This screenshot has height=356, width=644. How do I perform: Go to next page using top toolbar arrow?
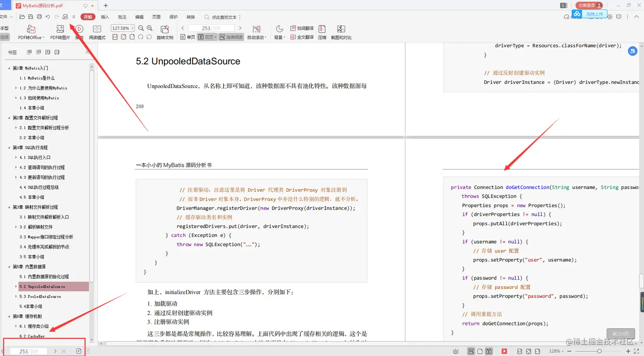(x=240, y=28)
